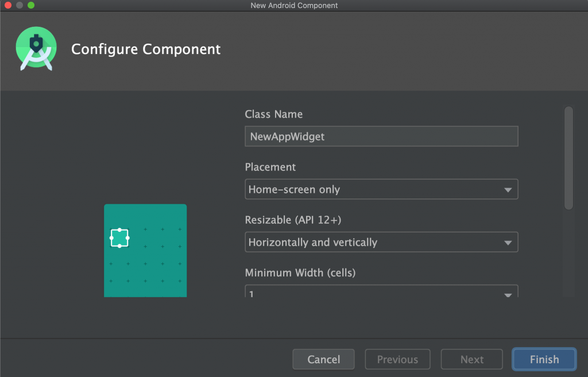Open the Placement dropdown
The width and height of the screenshot is (588, 377).
pos(381,189)
